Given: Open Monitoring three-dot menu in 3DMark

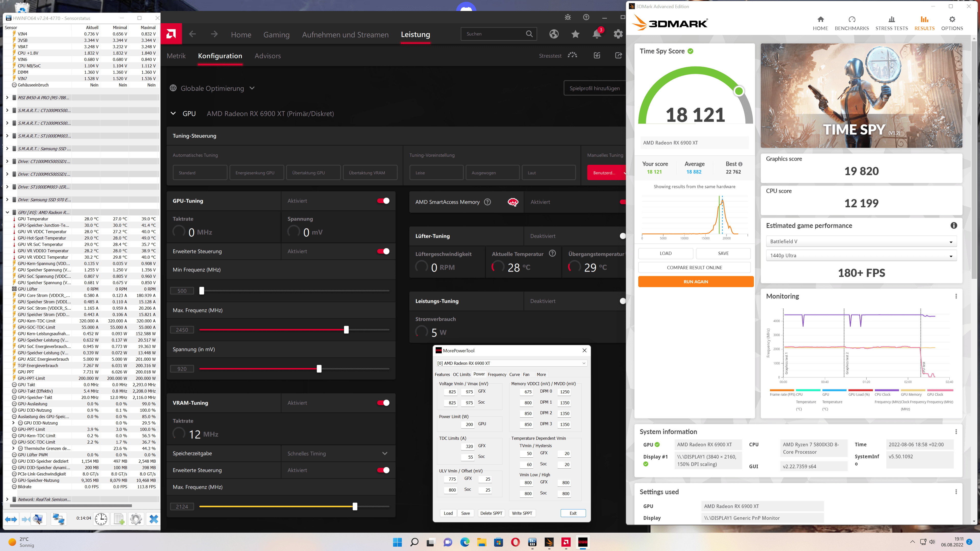Looking at the screenshot, I should [956, 296].
